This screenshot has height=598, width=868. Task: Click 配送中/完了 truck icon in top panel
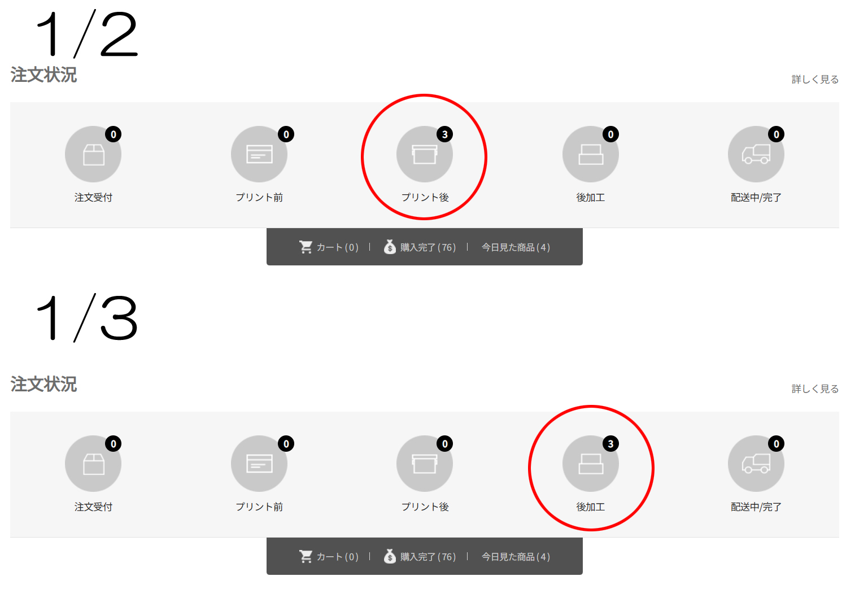(x=756, y=154)
